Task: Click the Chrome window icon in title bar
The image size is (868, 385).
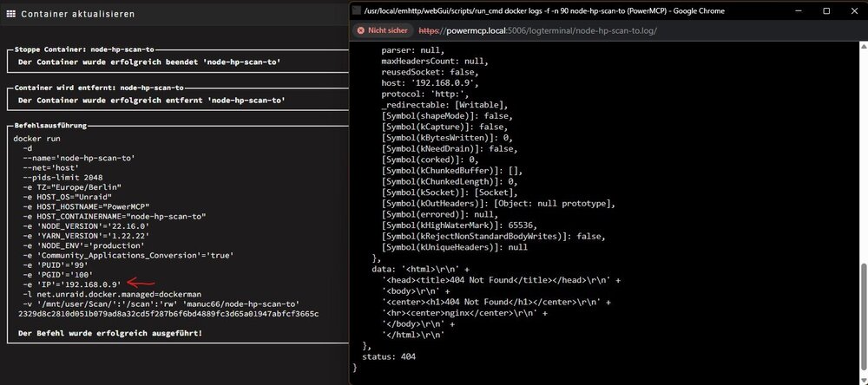Action: [357, 10]
